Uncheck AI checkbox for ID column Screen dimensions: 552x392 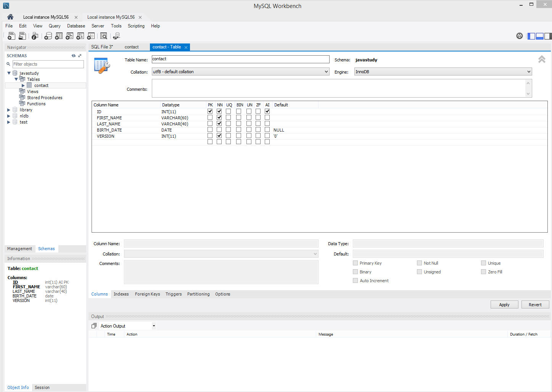pos(267,111)
